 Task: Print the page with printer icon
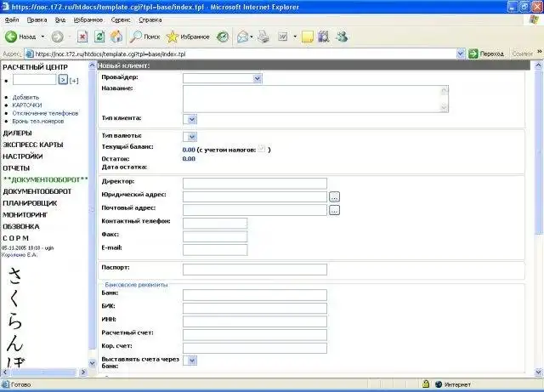click(263, 37)
